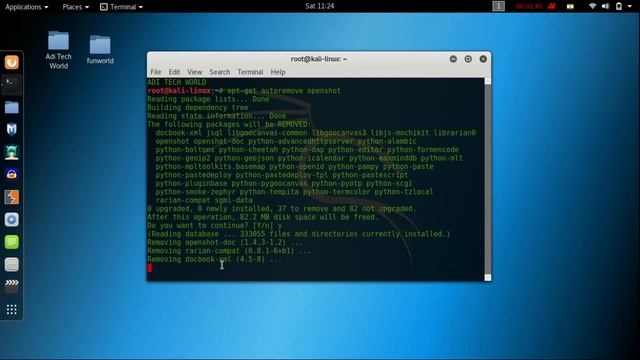Click 'Reading package lists... Done' line
Image resolution: width=640 pixels, height=360 pixels.
[x=208, y=99]
